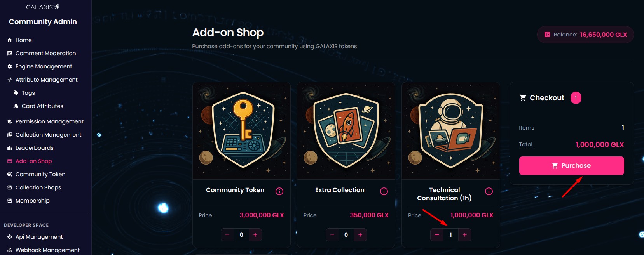Show Technical Consultation info icon

tap(489, 191)
